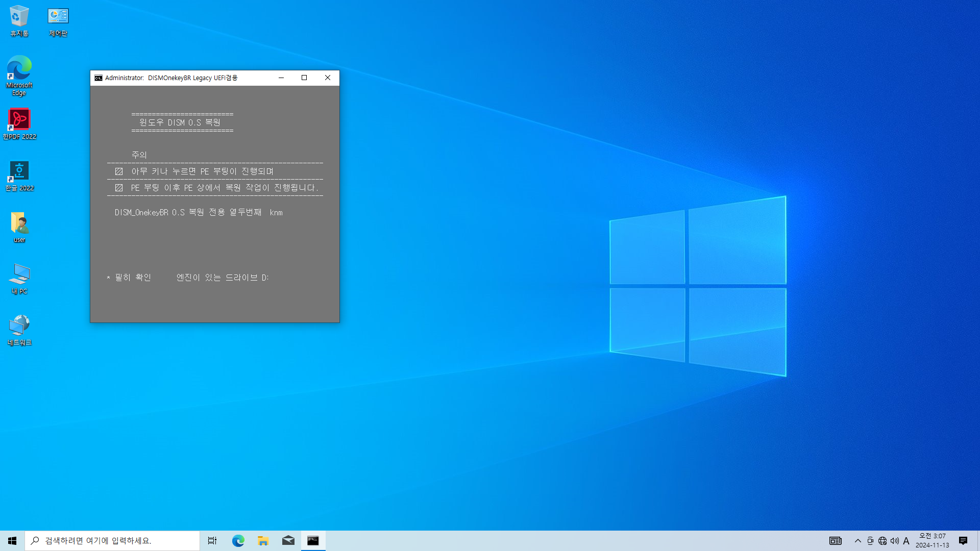The width and height of the screenshot is (980, 551).
Task: Click the power/device tray icon
Action: click(870, 541)
